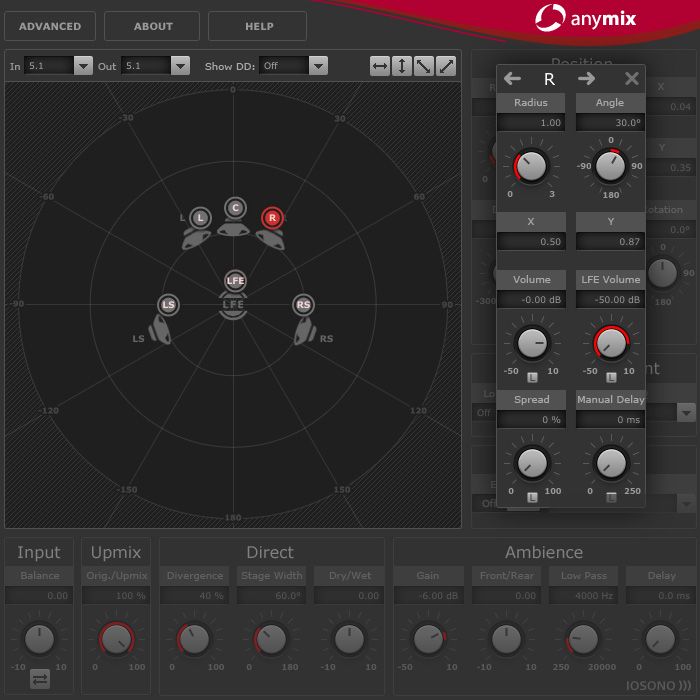Click the top-left to bottom-right diagonal arrow icon
Screen dimensions: 700x700
(424, 66)
